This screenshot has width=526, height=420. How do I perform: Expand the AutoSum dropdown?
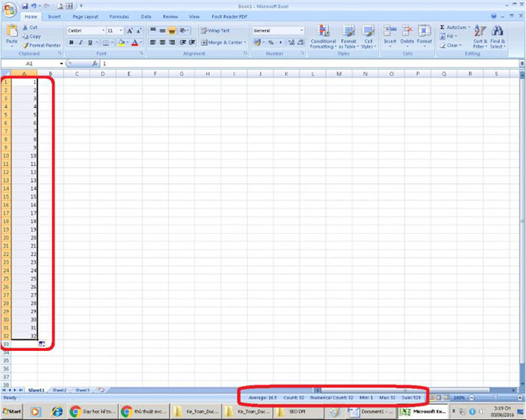[x=470, y=27]
